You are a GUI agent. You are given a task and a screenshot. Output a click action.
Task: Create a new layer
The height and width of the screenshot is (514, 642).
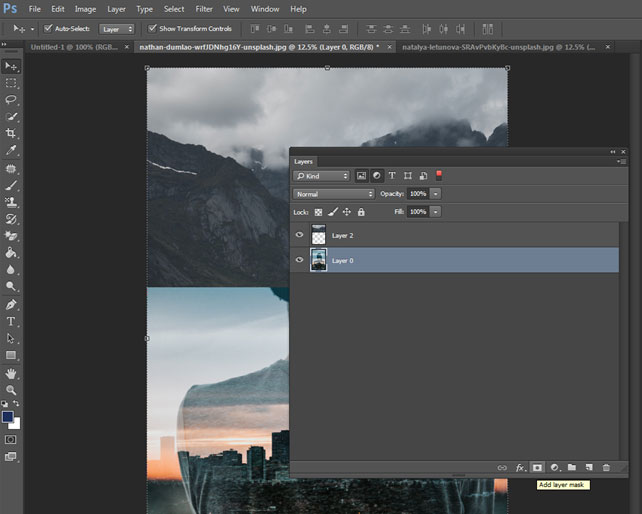pos(589,467)
